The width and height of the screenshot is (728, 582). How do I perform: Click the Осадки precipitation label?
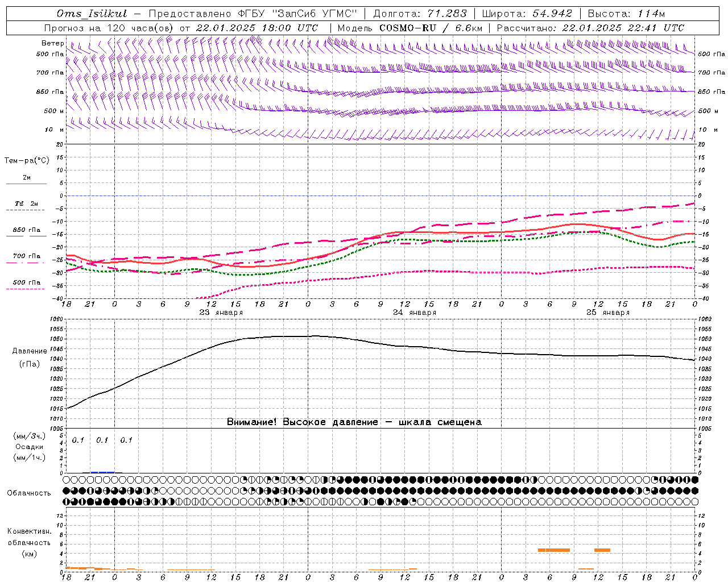pyautogui.click(x=30, y=447)
